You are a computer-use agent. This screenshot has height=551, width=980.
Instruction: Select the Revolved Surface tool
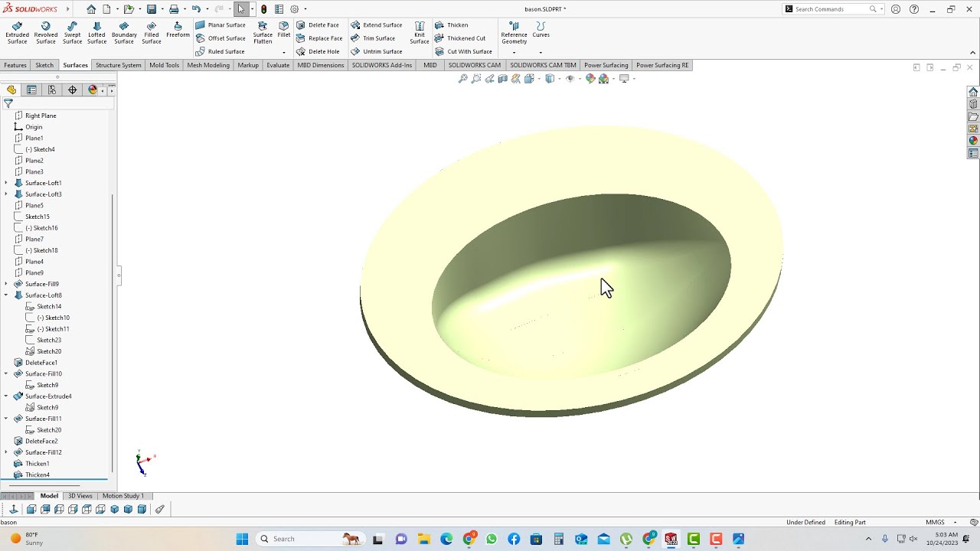click(45, 33)
